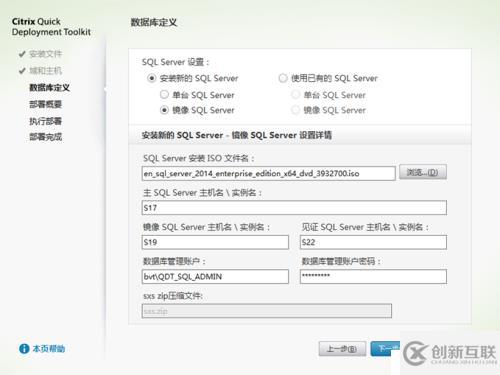Click the SQL Server ISO file name field
This screenshot has width=500, height=375.
268,173
